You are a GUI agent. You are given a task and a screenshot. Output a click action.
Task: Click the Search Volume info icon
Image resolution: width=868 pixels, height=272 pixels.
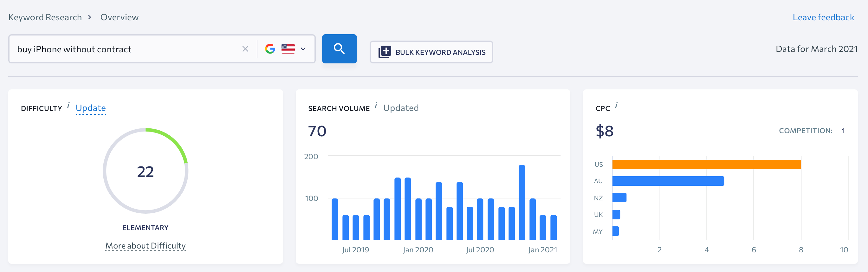click(x=376, y=105)
